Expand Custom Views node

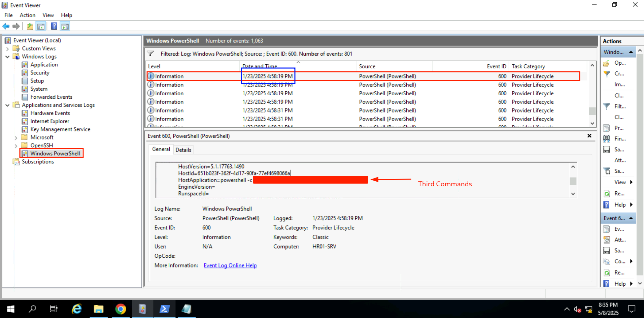pyautogui.click(x=7, y=49)
